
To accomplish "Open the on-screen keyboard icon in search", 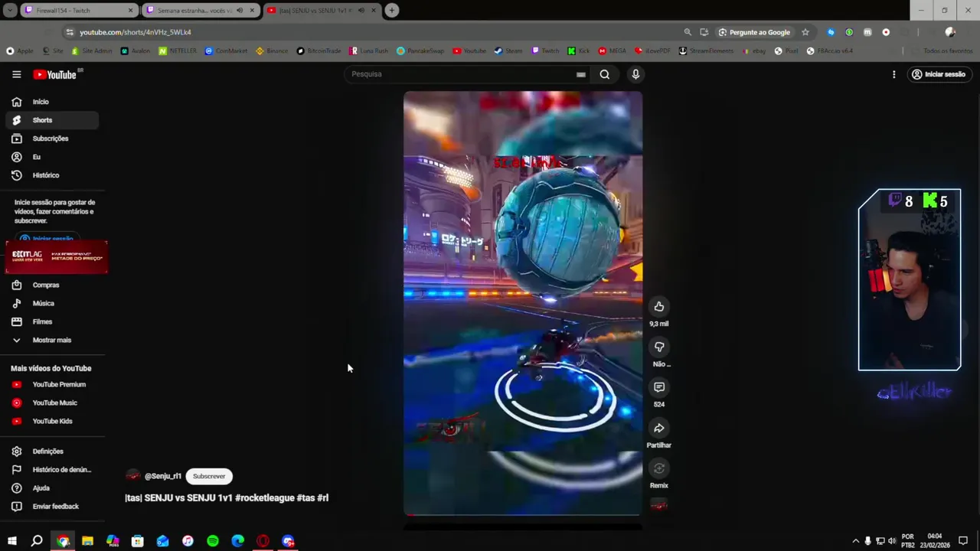I will point(581,74).
